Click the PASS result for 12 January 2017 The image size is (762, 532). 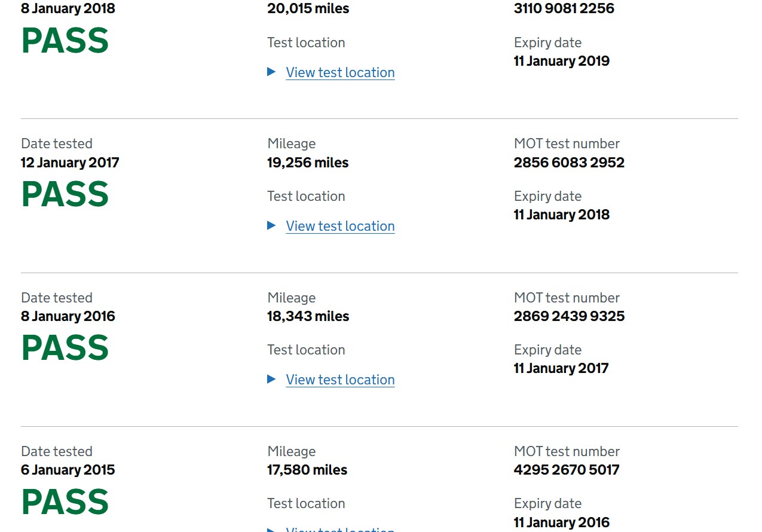[65, 194]
